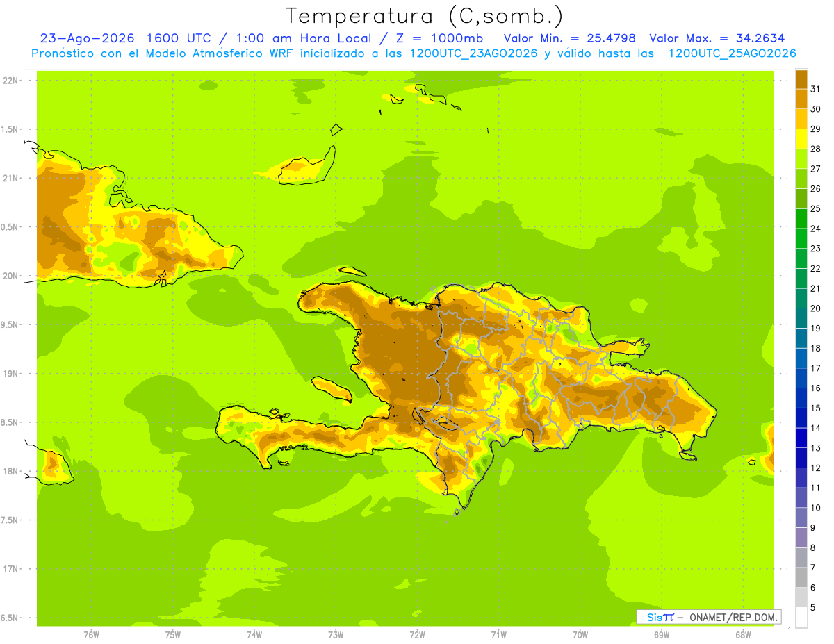Click the '70W' longitude axis label
Image resolution: width=834 pixels, height=644 pixels.
point(580,634)
